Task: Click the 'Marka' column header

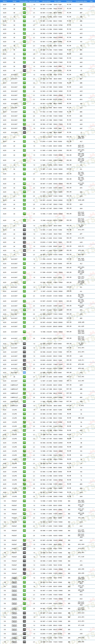Action: point(5,1)
